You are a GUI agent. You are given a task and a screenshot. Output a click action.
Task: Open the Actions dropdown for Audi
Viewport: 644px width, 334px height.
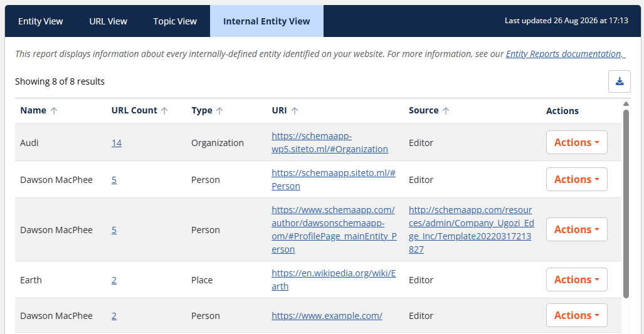(x=577, y=142)
